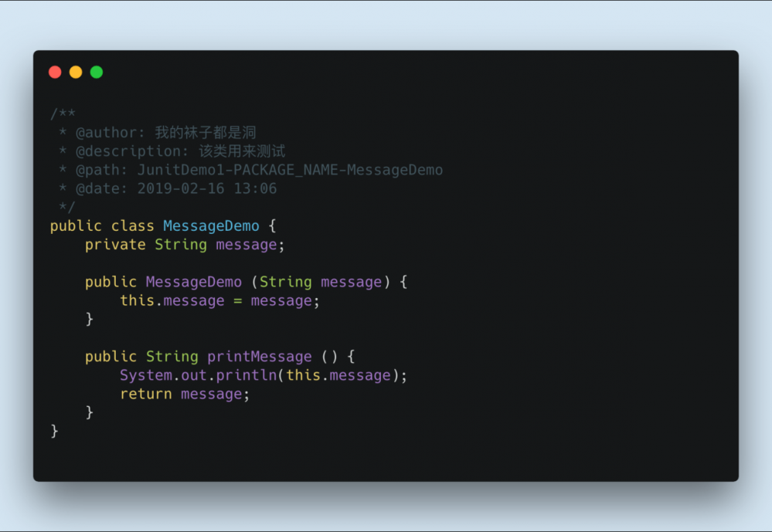Click the MessageDemo constructor name

(x=193, y=282)
